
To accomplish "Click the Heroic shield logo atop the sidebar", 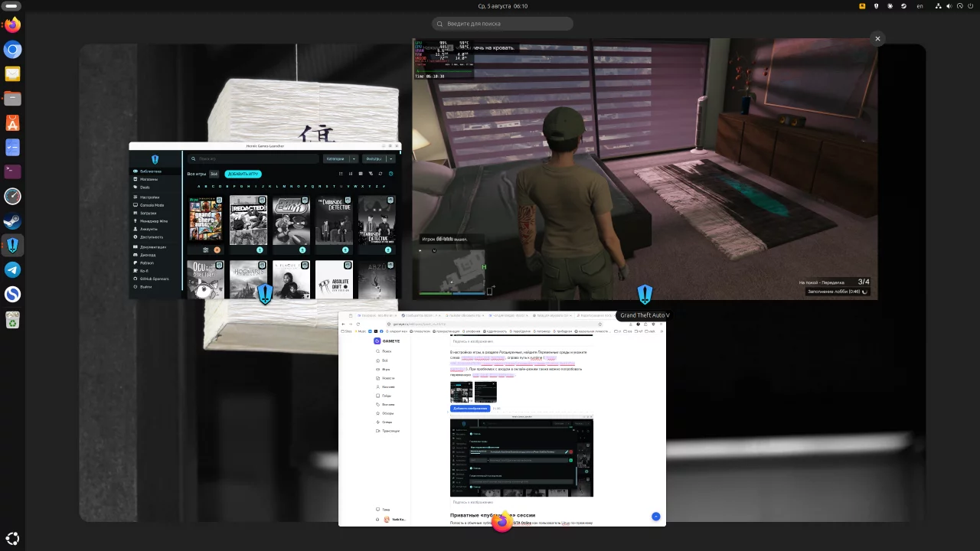I will click(x=155, y=159).
